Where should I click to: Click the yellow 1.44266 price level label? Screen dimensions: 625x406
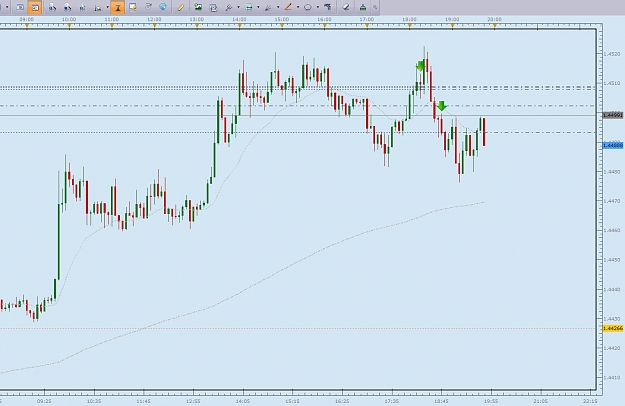click(x=612, y=328)
